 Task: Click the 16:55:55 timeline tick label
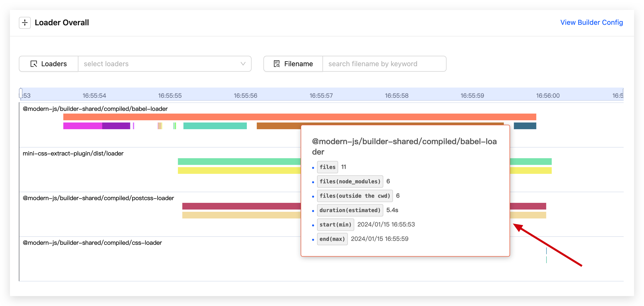pos(170,95)
